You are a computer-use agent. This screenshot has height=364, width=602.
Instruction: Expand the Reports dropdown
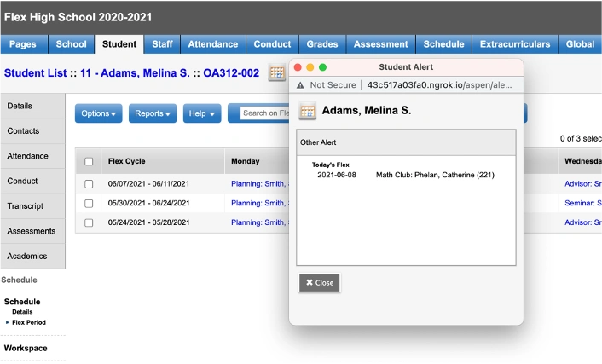[x=153, y=113]
